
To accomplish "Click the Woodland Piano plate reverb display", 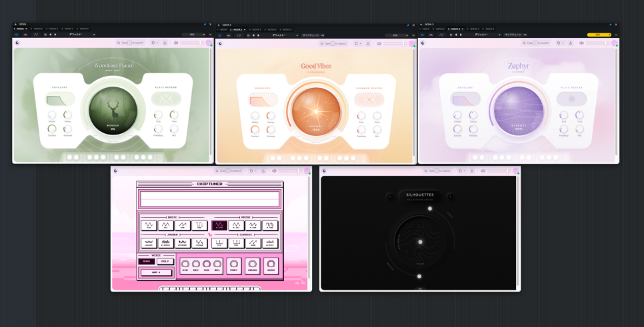I will [x=166, y=99].
